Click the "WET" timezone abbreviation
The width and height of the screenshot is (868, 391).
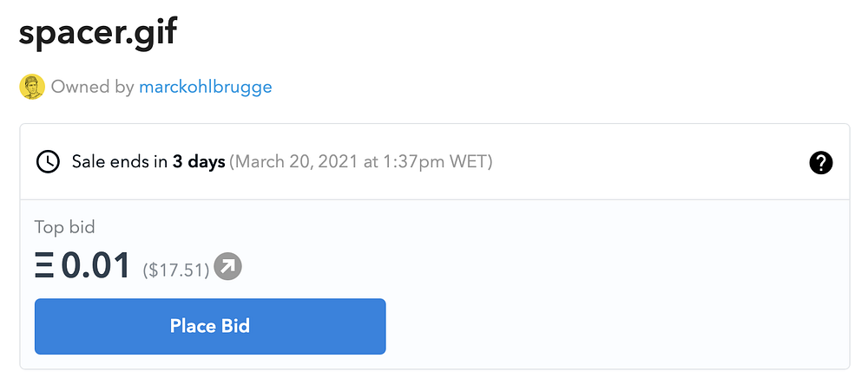click(467, 161)
